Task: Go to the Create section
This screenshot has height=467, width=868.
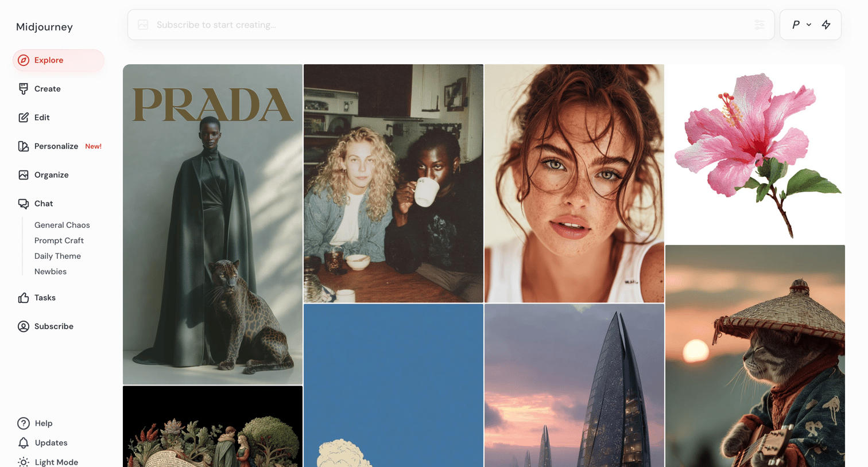Action: [x=59, y=89]
